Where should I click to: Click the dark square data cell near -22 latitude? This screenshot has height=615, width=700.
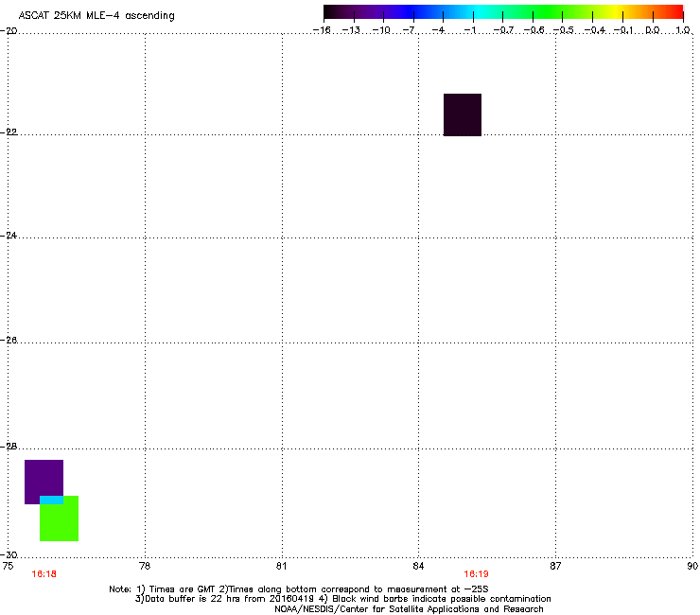pos(463,114)
